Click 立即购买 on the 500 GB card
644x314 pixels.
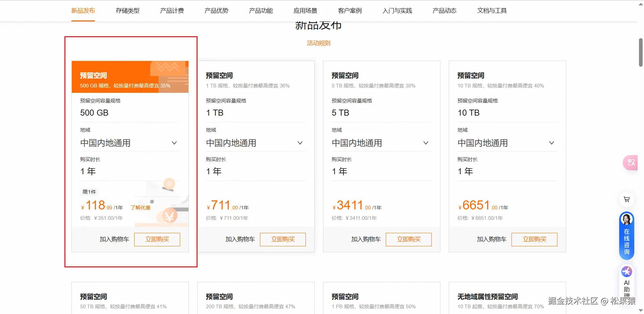157,239
